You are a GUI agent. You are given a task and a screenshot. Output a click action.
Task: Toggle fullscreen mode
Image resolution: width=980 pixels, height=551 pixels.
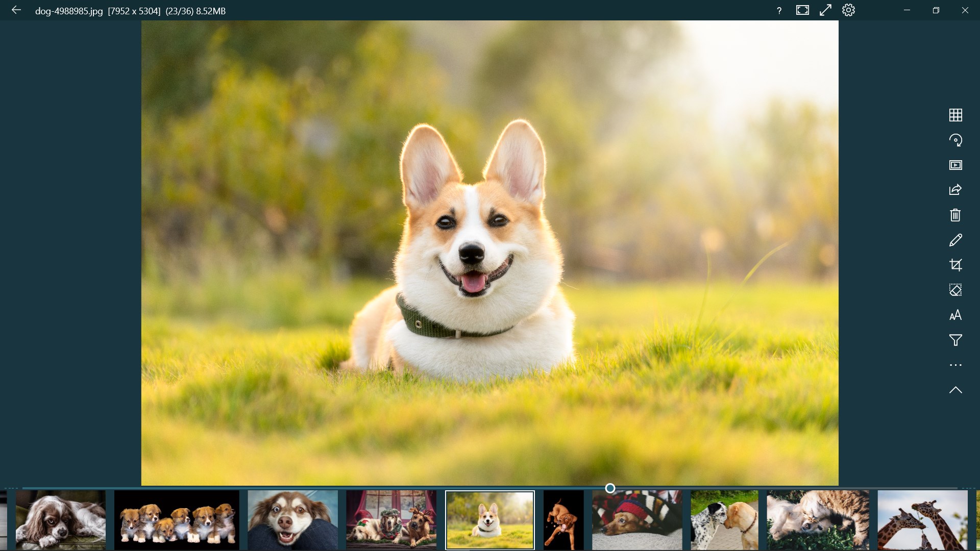[825, 10]
